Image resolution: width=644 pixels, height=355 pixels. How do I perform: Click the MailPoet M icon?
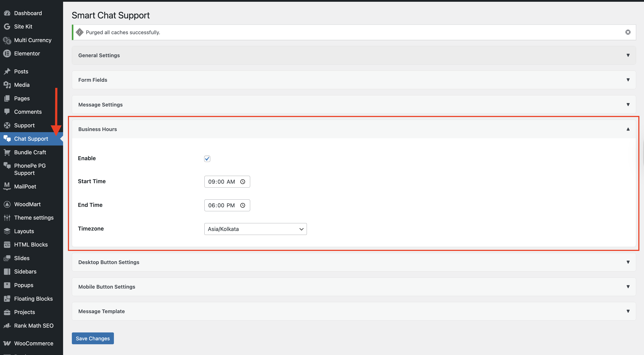coord(7,186)
